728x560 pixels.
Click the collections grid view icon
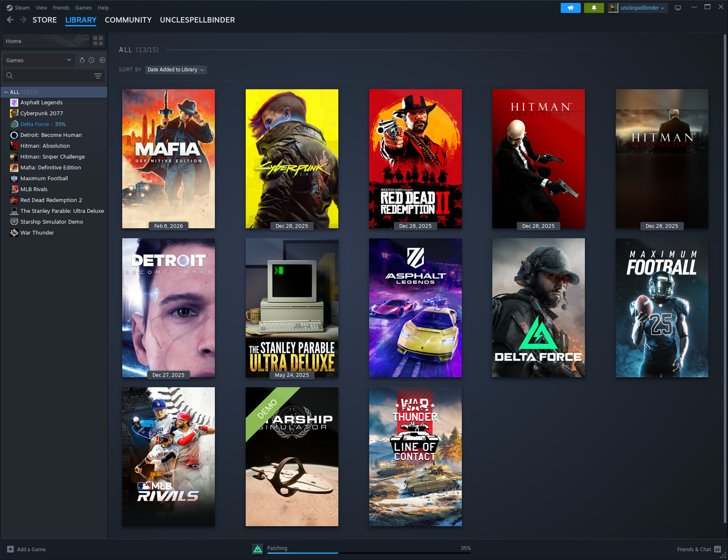pyautogui.click(x=98, y=41)
